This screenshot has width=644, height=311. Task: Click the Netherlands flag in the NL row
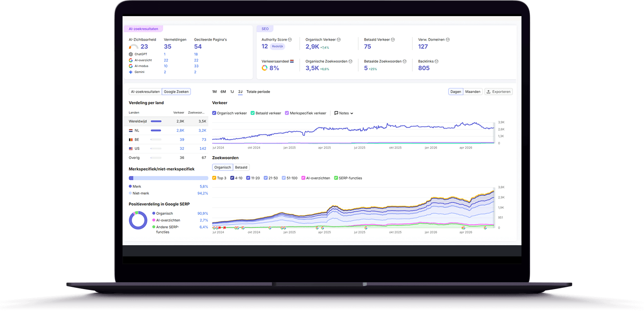coord(131,130)
